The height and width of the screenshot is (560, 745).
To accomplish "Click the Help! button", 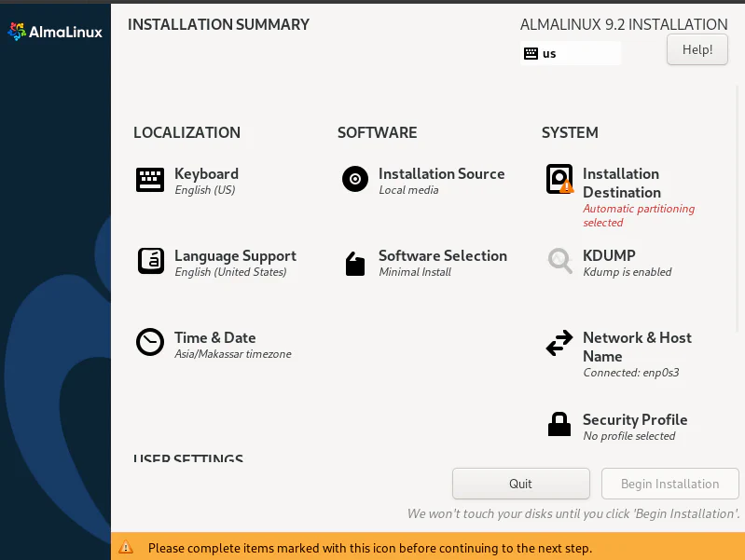I will pos(697,49).
